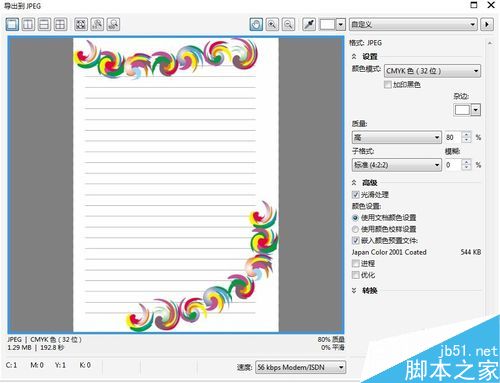Select the Zoom Out magnifier tool
Screen dimensions: 500x383
[x=288, y=24]
